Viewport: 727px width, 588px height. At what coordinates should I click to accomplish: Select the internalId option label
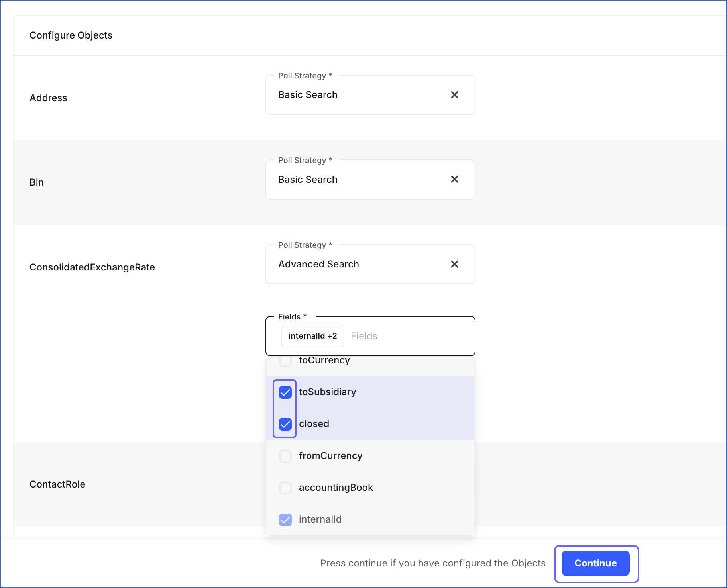click(320, 519)
